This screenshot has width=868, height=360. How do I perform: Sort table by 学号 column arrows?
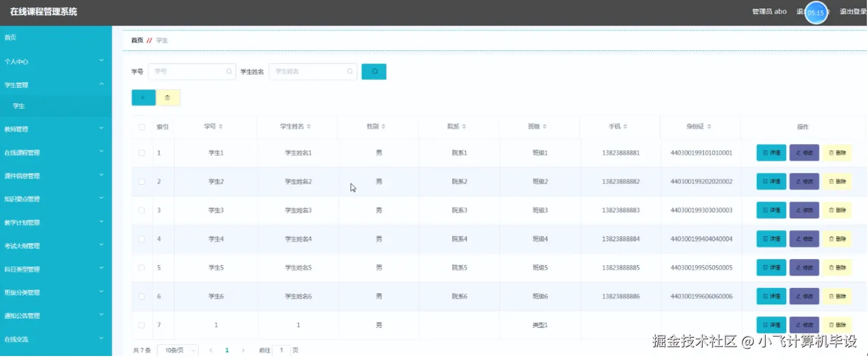[x=221, y=126]
